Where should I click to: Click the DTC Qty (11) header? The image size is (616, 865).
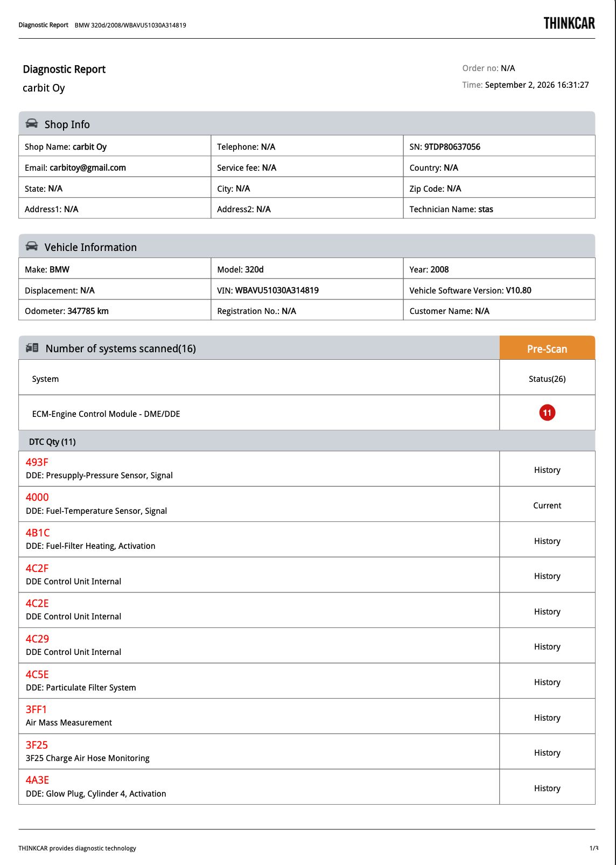(307, 441)
